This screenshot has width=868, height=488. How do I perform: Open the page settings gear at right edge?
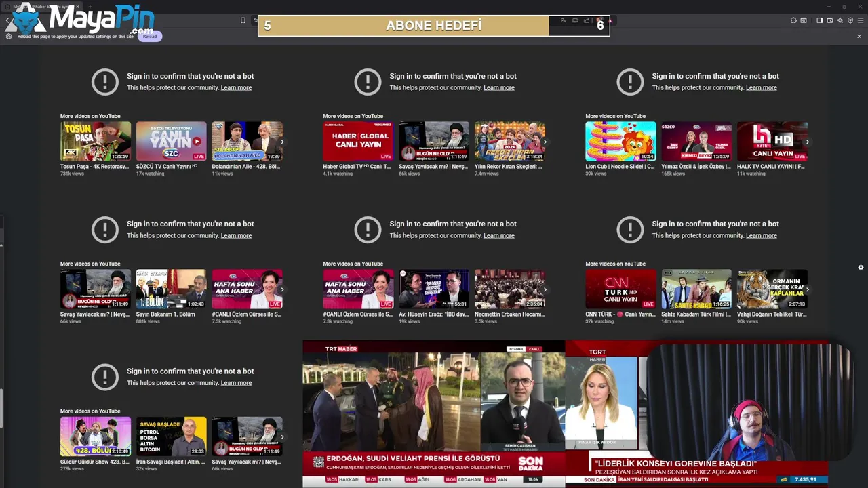coord(861,267)
